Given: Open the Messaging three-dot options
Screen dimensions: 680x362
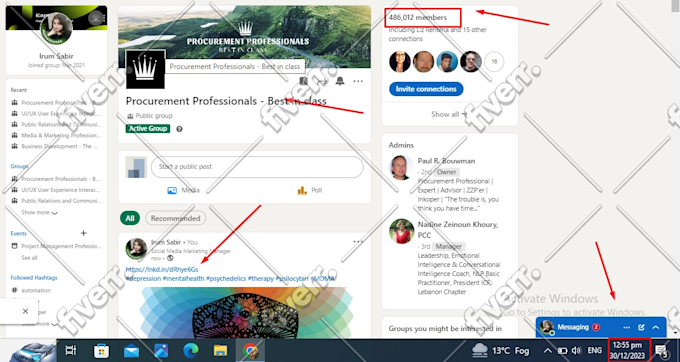Looking at the screenshot, I should click(x=626, y=327).
